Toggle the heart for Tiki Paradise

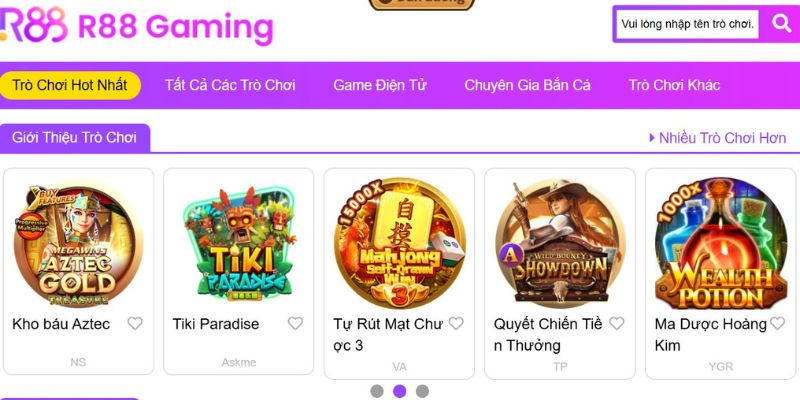[x=295, y=323]
